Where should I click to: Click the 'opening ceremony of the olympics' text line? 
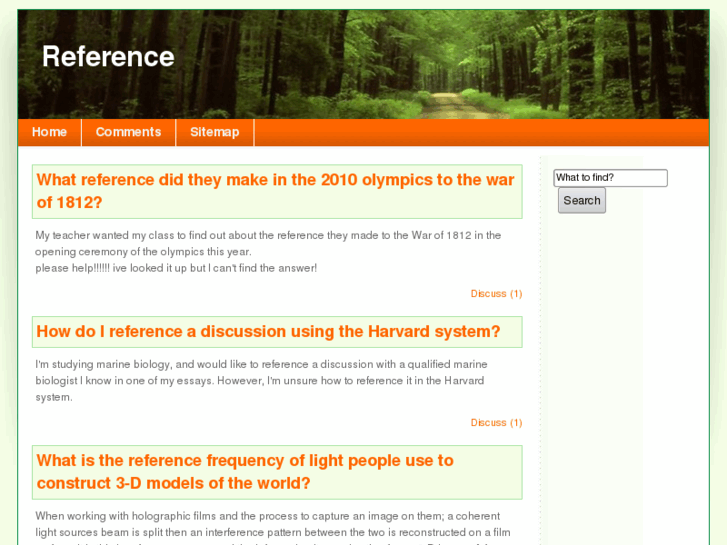[x=143, y=252]
